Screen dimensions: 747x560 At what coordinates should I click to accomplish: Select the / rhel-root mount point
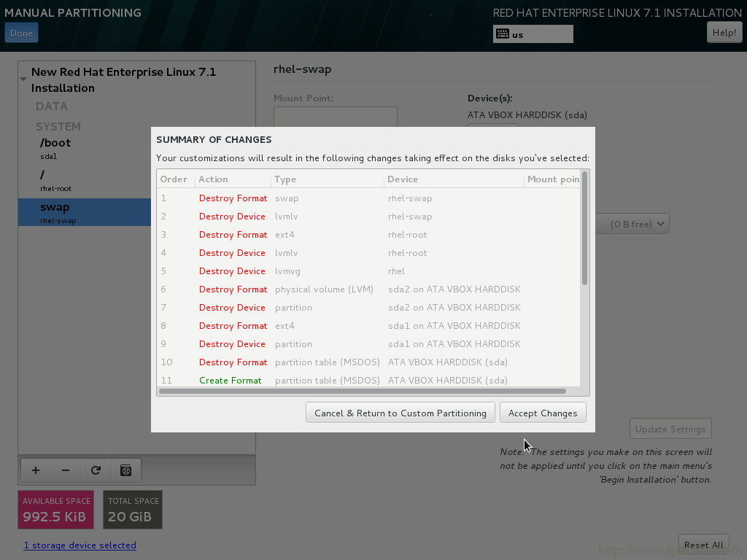[x=85, y=181]
